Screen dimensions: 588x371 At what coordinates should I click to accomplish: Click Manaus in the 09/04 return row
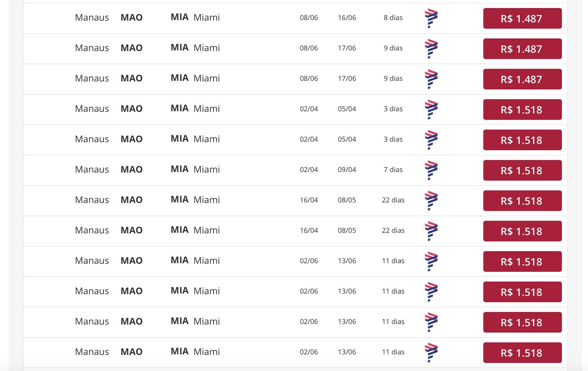[x=92, y=169]
